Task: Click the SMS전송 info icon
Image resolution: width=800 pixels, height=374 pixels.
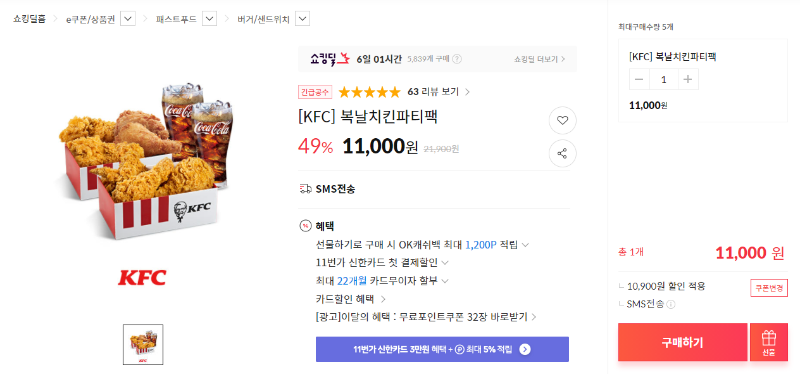Action: point(670,305)
